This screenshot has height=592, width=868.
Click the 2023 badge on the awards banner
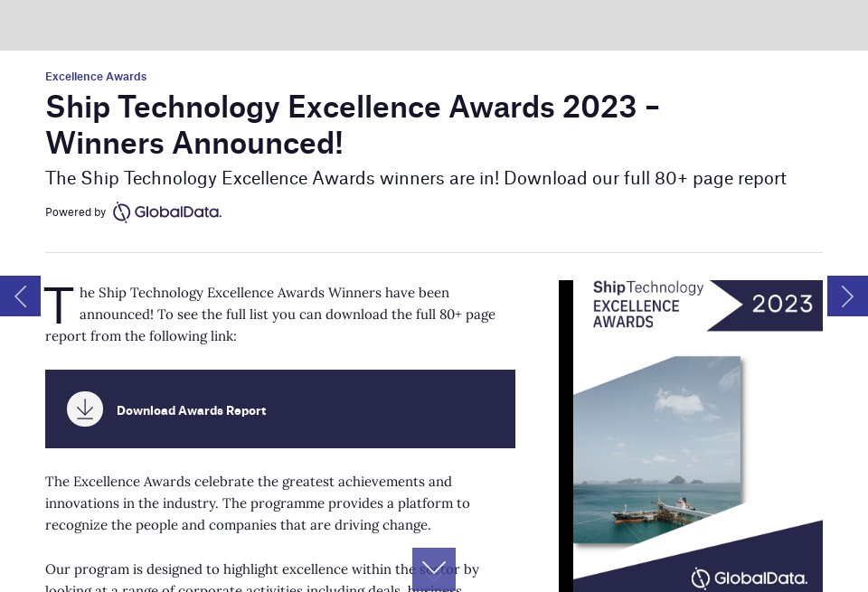[782, 305]
